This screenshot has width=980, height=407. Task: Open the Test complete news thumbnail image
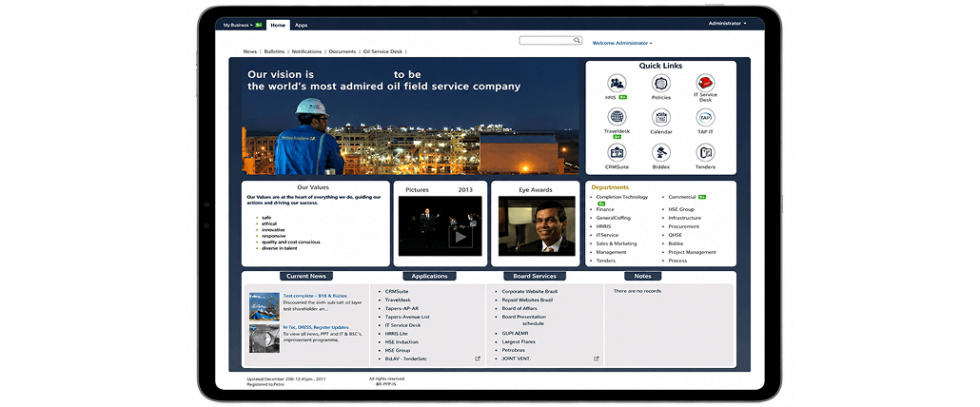[x=265, y=306]
